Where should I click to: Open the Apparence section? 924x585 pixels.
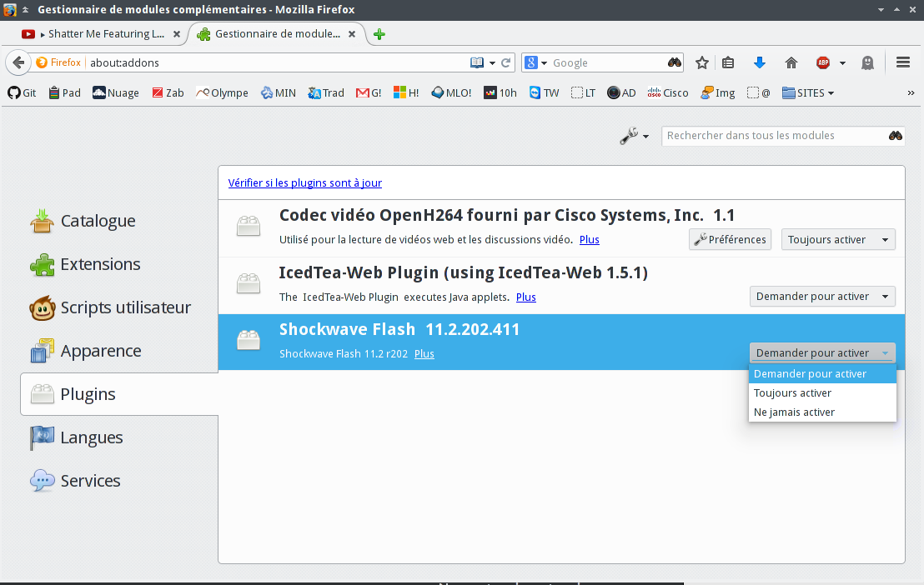86,351
